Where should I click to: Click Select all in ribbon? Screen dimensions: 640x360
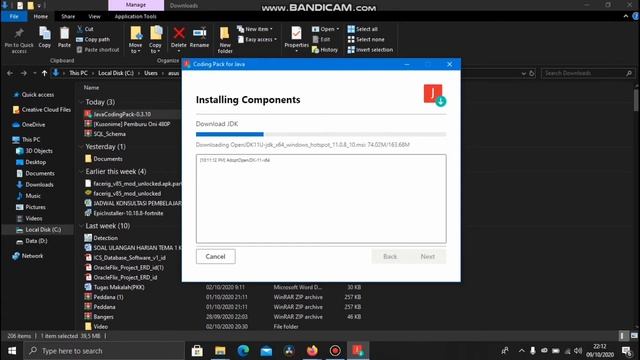[362, 29]
